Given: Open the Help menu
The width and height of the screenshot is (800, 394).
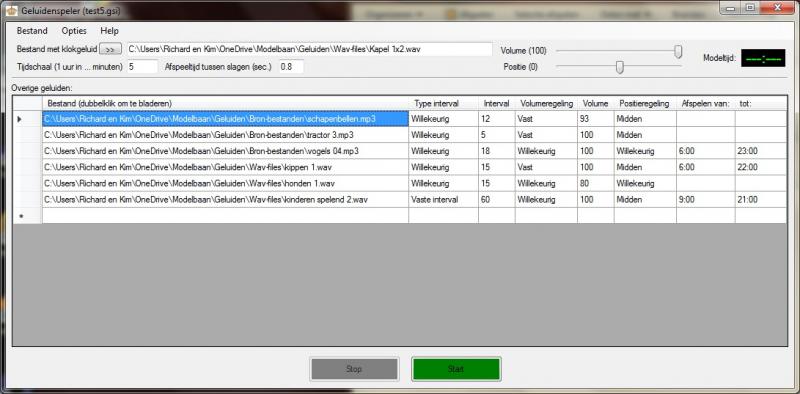Looking at the screenshot, I should click(109, 31).
